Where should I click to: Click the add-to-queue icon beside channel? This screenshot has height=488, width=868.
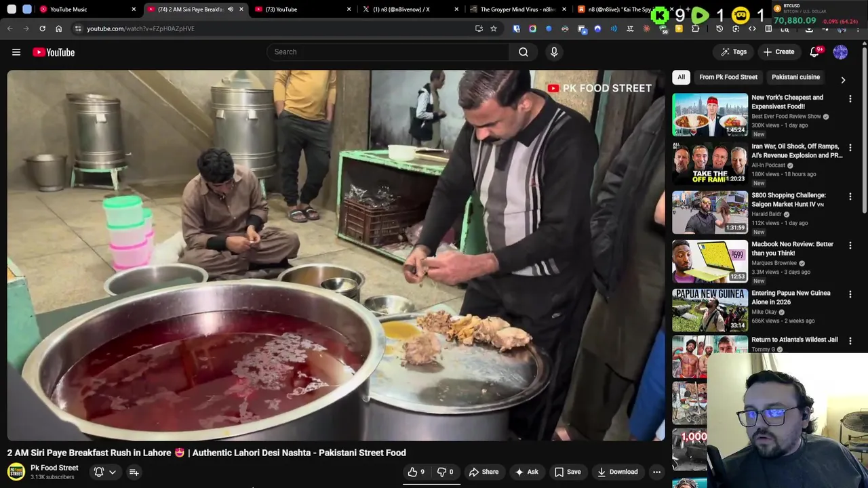click(x=134, y=472)
